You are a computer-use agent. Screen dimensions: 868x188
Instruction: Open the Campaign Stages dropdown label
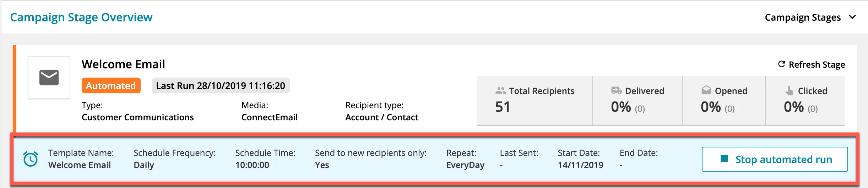click(803, 17)
